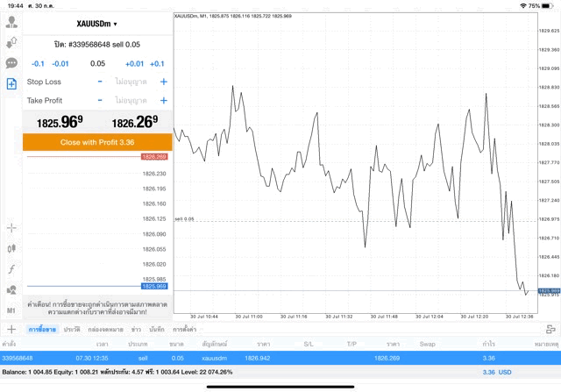Edit the 0.05 volume value
Screen dimensions: 561x392
coord(97,64)
